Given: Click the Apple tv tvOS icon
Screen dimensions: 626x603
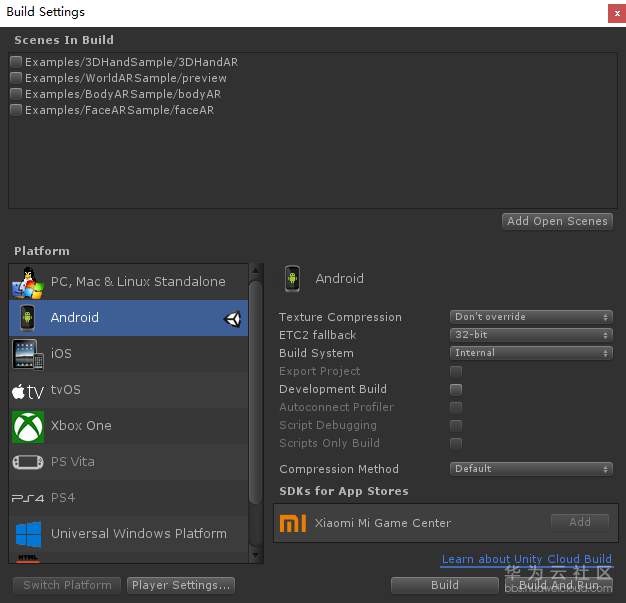Looking at the screenshot, I should (x=28, y=391).
